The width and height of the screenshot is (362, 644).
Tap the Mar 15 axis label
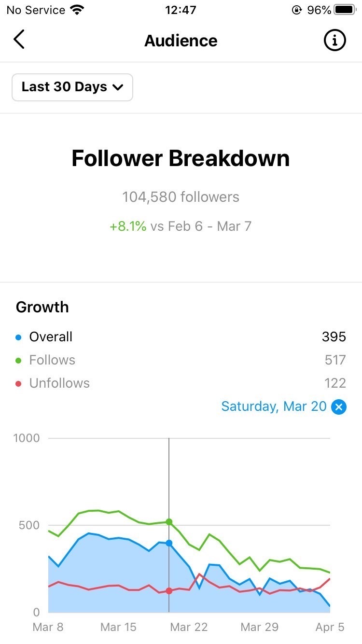point(118,627)
